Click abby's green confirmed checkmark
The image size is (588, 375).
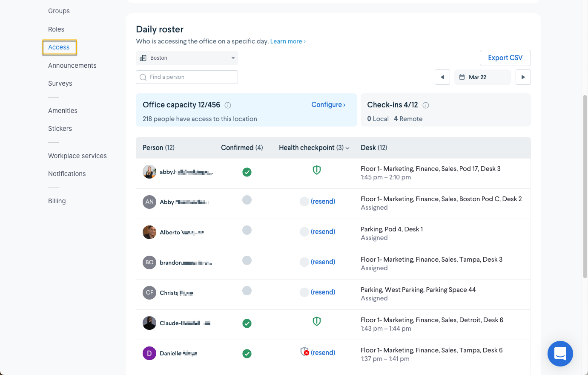pyautogui.click(x=247, y=172)
